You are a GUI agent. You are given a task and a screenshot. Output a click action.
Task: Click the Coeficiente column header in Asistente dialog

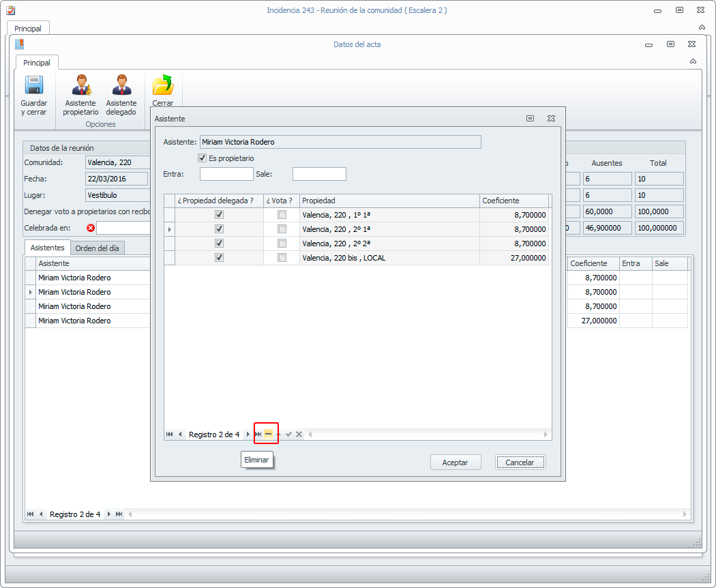514,201
